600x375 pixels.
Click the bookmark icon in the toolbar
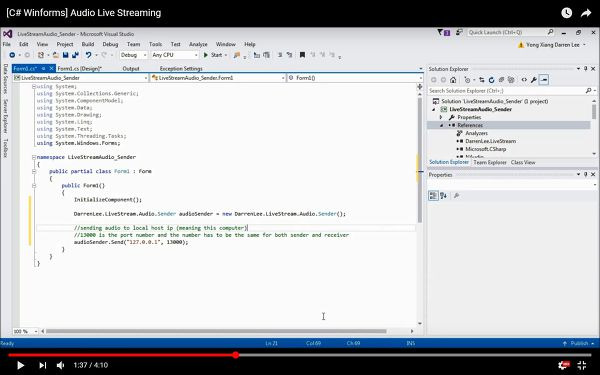(x=302, y=55)
